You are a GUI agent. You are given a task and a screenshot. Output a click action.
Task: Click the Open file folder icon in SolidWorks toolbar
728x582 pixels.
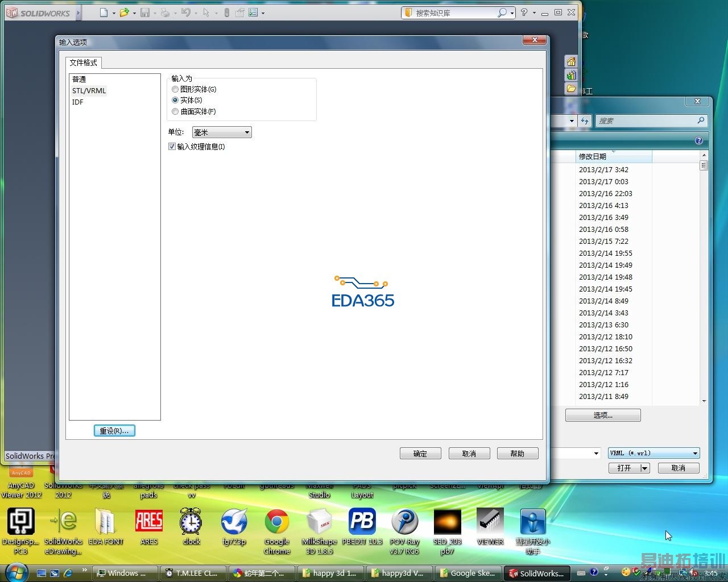(x=124, y=13)
